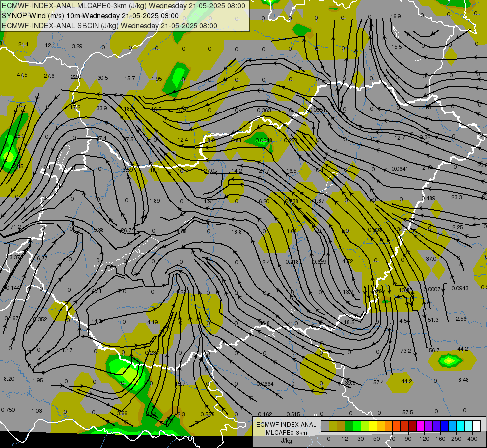Click the map value 4.72
The height and width of the screenshot is (448, 487).
348,261
